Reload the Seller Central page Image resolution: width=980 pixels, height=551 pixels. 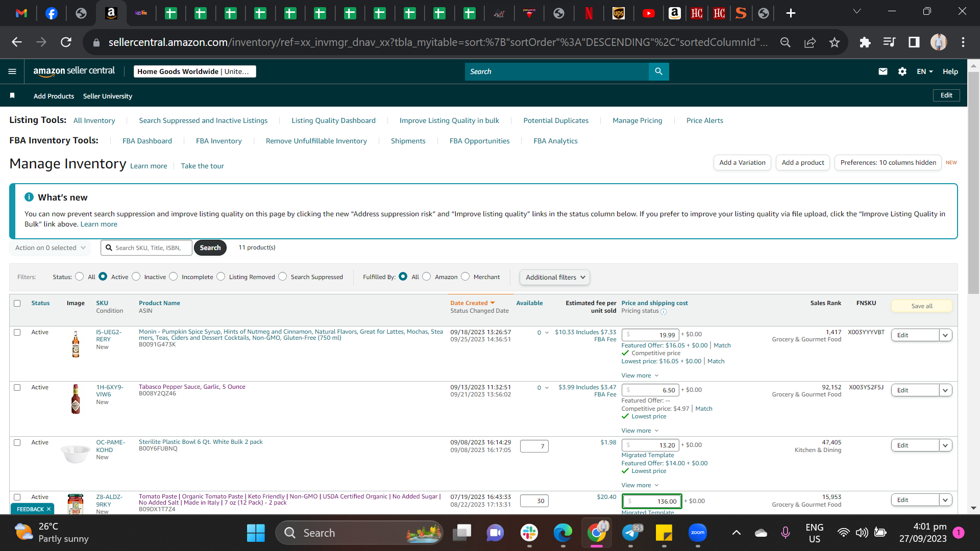pos(66,42)
